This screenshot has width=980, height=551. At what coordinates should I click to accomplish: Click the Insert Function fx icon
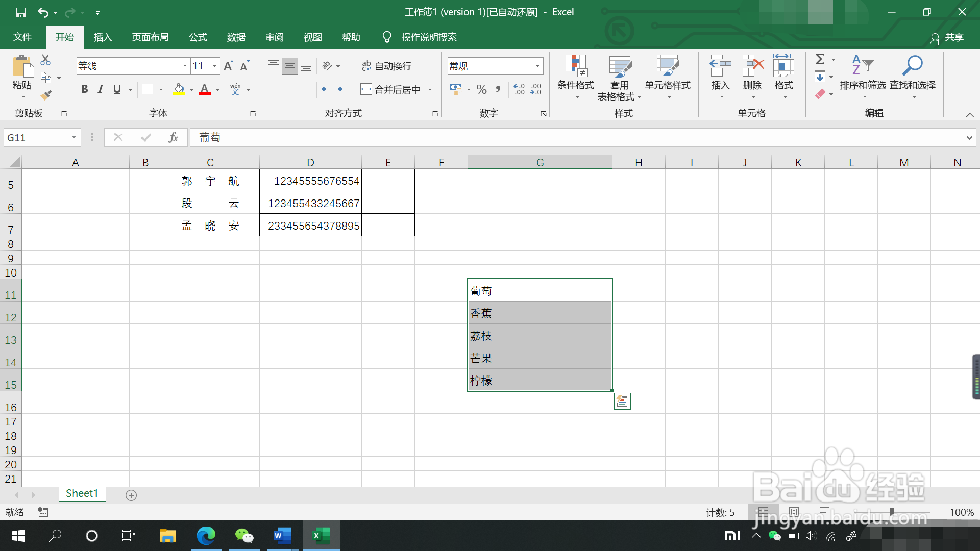coord(173,137)
